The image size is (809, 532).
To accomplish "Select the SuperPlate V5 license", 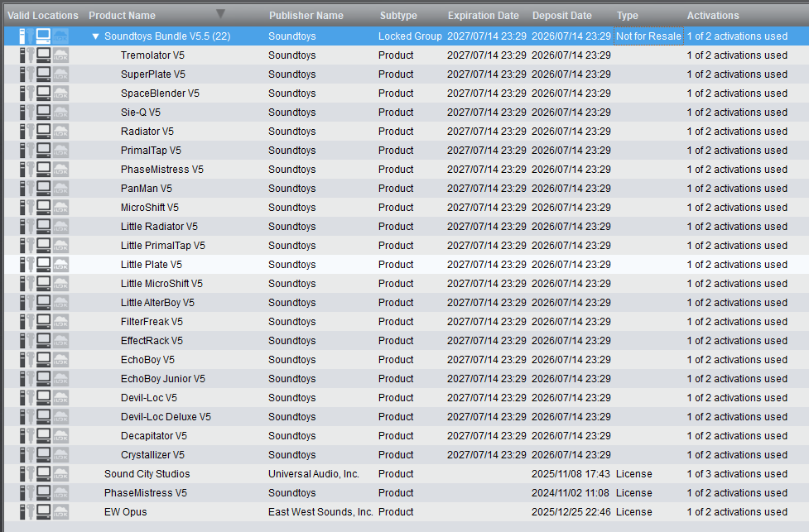I will (407, 74).
